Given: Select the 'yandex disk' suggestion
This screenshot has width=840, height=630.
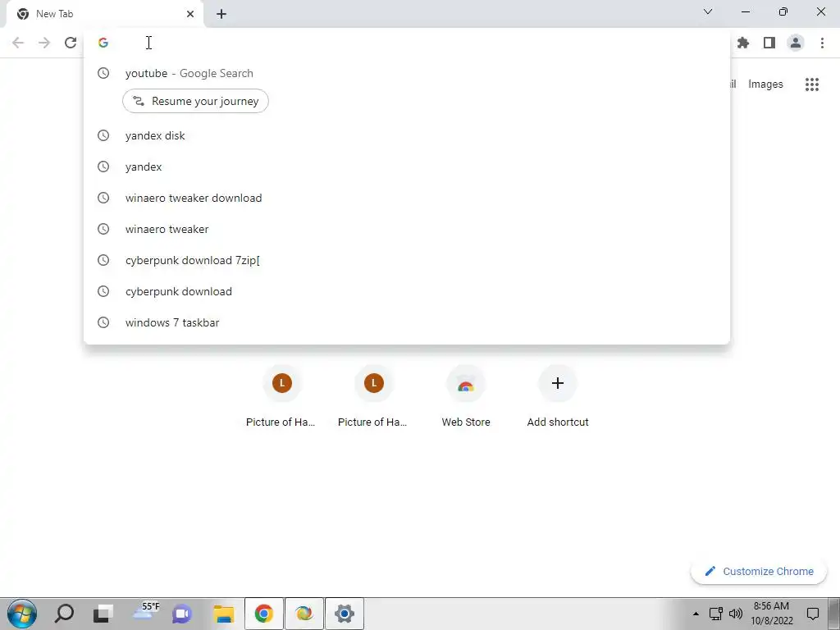Looking at the screenshot, I should pos(407,135).
